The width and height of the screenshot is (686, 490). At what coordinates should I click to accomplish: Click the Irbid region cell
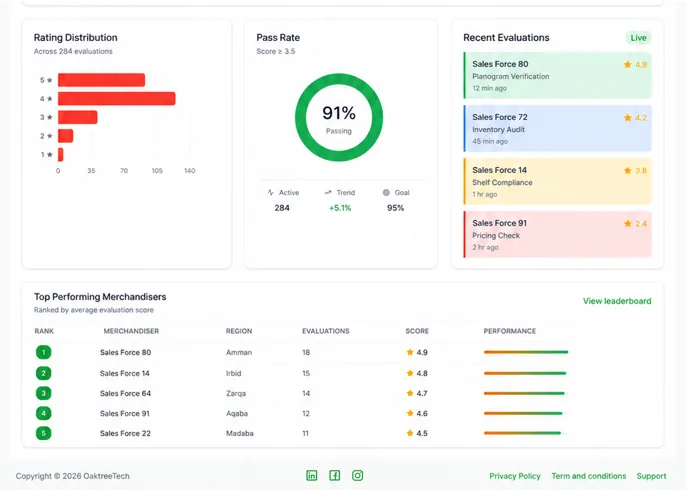pyautogui.click(x=234, y=373)
